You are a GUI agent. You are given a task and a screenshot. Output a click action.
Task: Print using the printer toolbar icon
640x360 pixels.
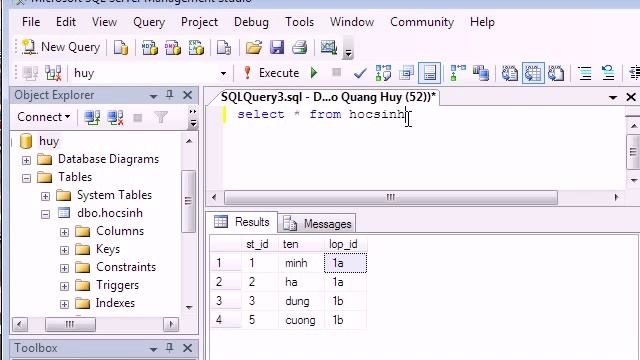pyautogui.click(x=300, y=47)
